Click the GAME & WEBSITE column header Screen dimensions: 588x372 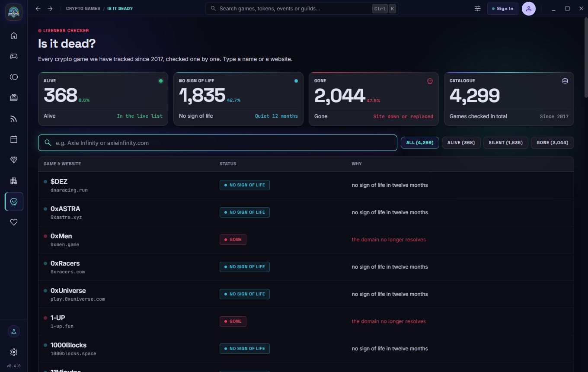62,164
